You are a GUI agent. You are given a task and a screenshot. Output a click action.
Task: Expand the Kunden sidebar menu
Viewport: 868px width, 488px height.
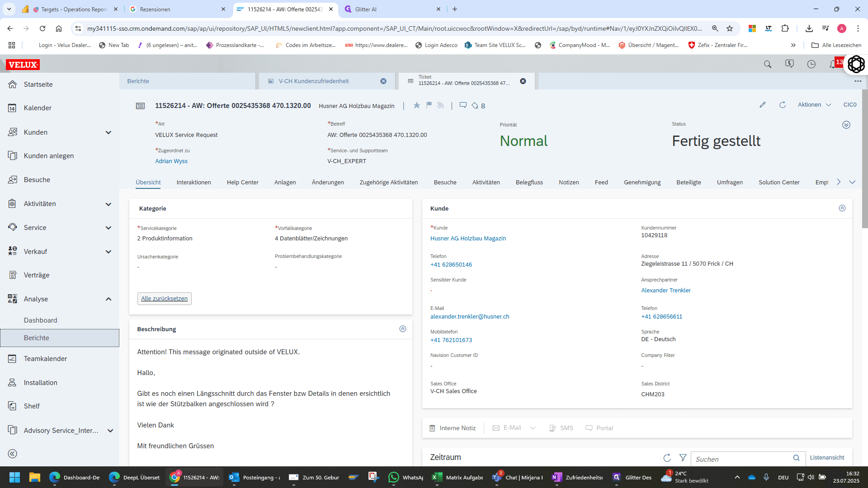(x=108, y=132)
